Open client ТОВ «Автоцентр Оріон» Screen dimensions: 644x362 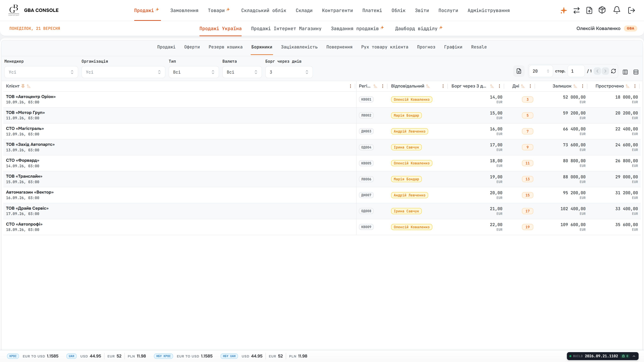coord(31,97)
